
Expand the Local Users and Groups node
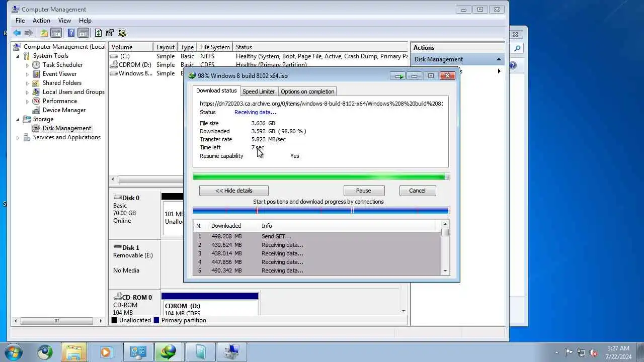(x=27, y=92)
